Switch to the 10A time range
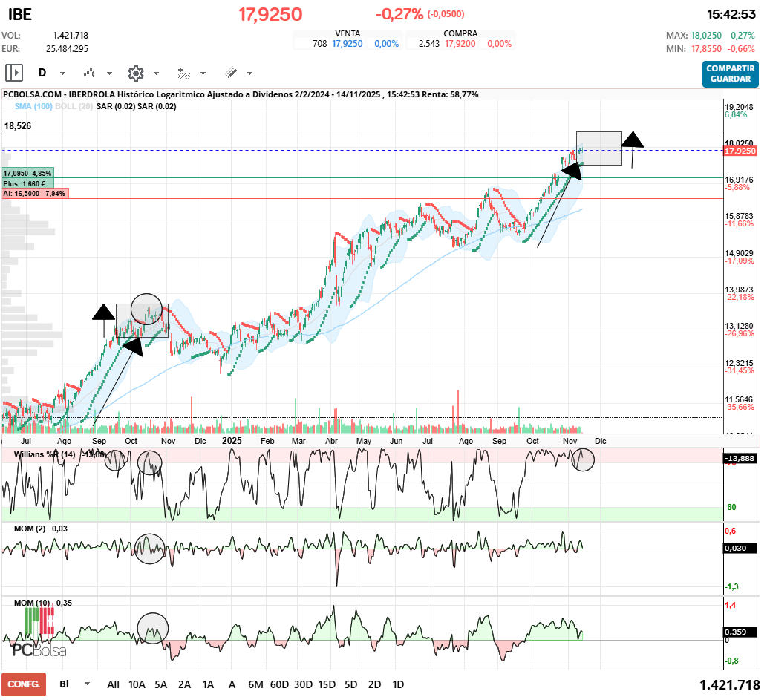 (x=137, y=684)
